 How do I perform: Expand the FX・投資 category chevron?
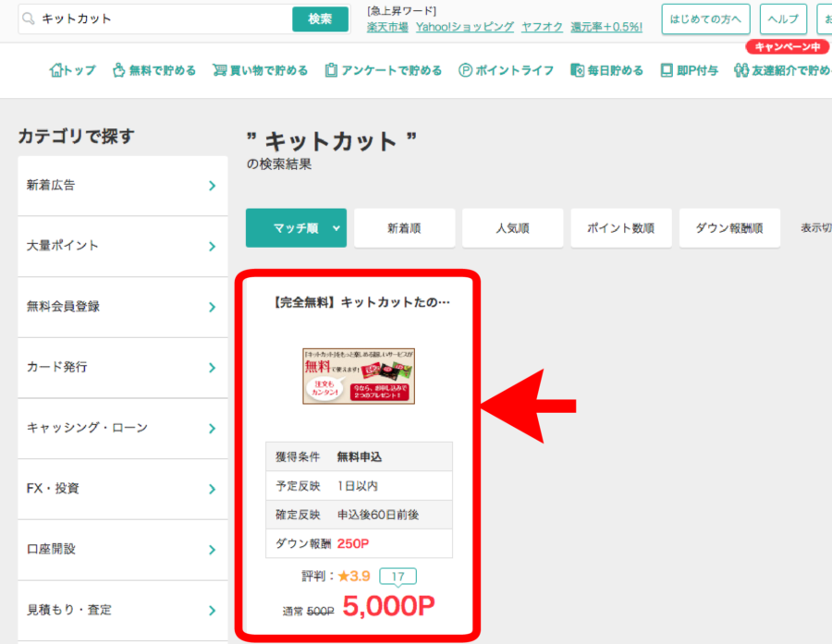[x=213, y=489]
